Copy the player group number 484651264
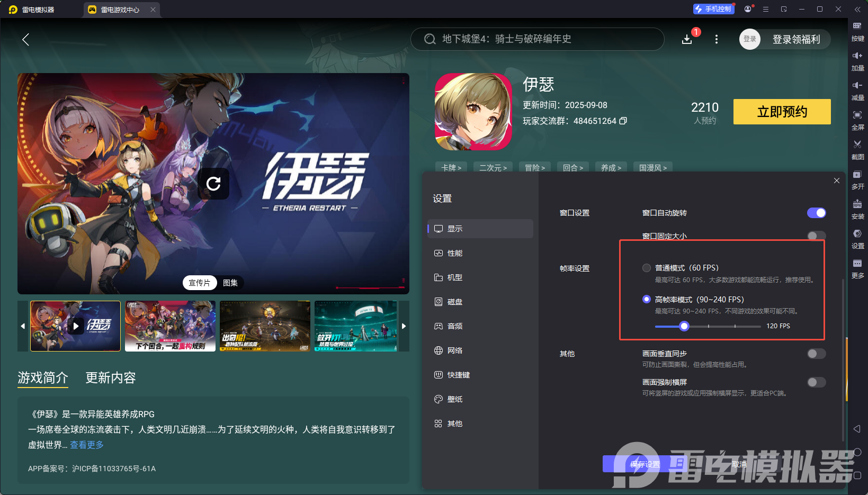Screen dimensions: 868x495 [x=623, y=121]
